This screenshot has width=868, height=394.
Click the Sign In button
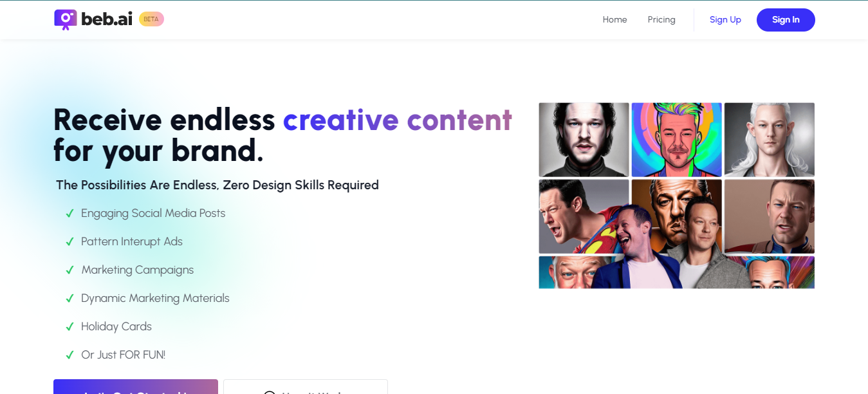pyautogui.click(x=786, y=20)
